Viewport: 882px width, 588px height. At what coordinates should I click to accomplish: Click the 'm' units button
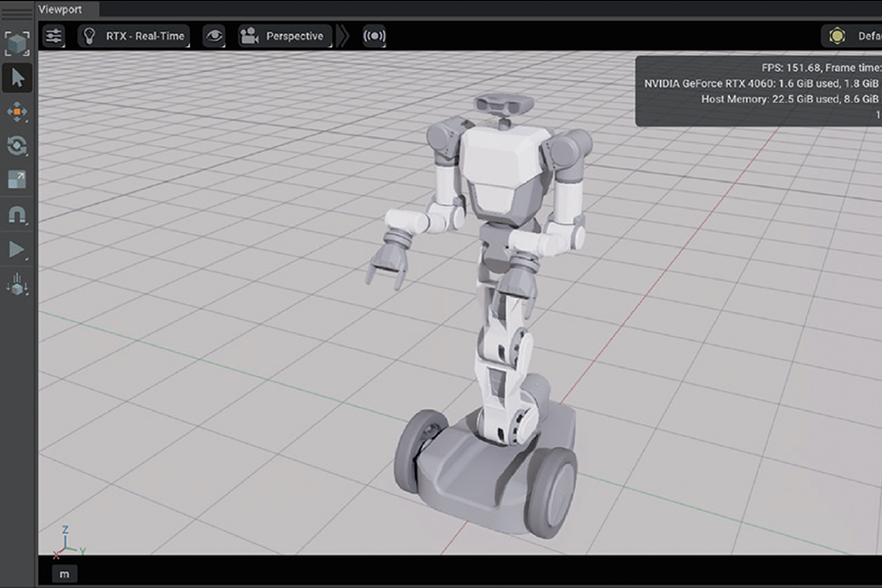(x=64, y=573)
